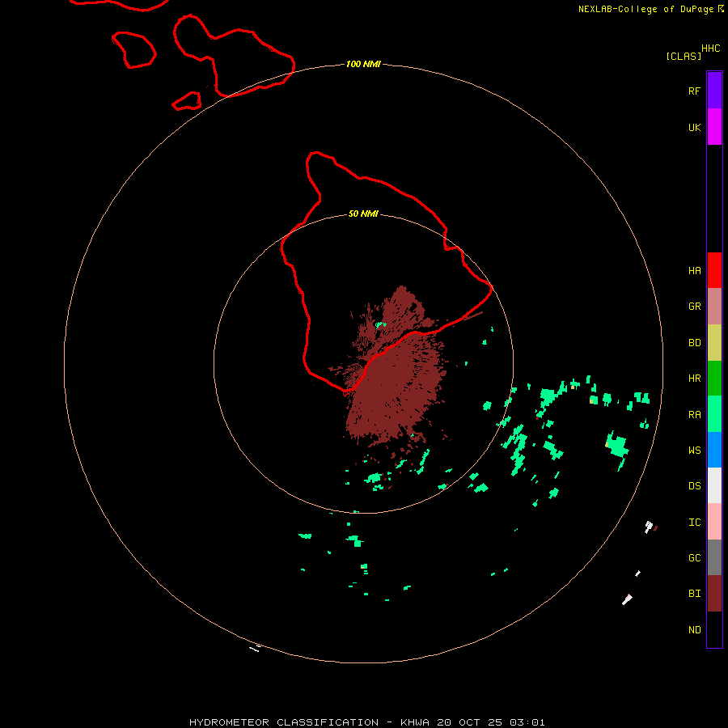Click the GC legend label
This screenshot has height=728, width=728.
coord(694,558)
